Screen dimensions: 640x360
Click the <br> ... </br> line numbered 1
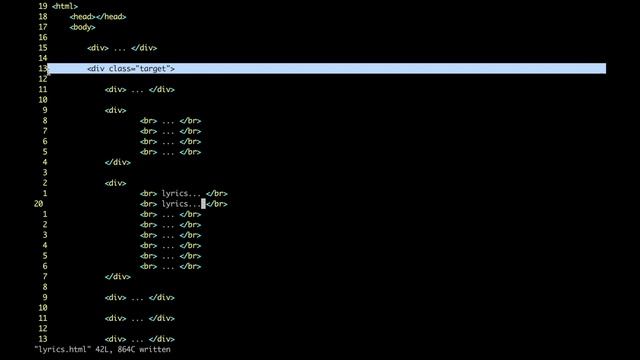point(170,214)
